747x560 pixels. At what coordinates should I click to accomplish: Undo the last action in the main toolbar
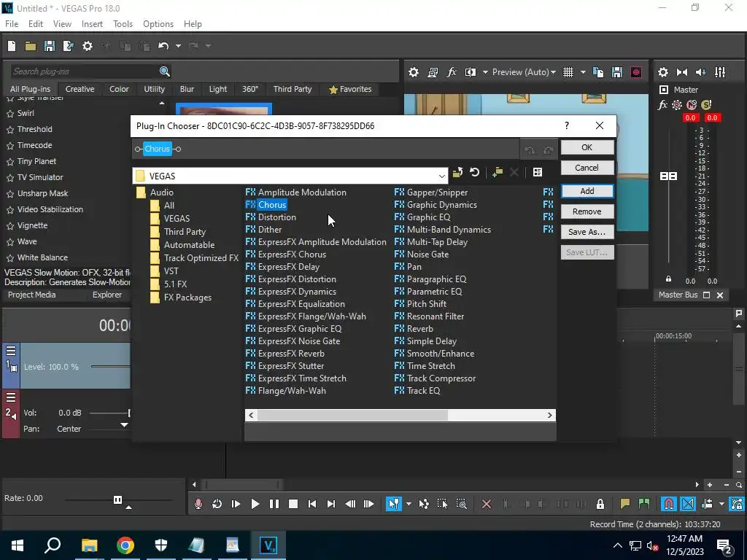[x=163, y=46]
